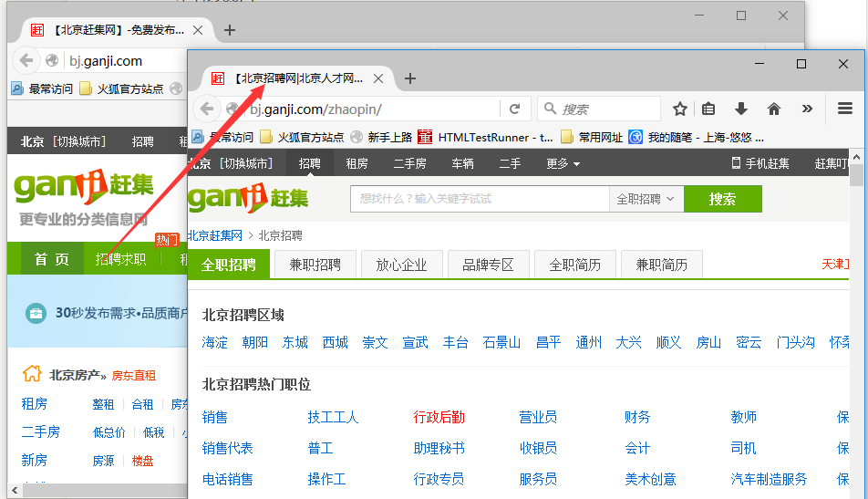The width and height of the screenshot is (868, 499).
Task: Click the 北京赶集网 breadcrumb link
Action: pos(215,235)
